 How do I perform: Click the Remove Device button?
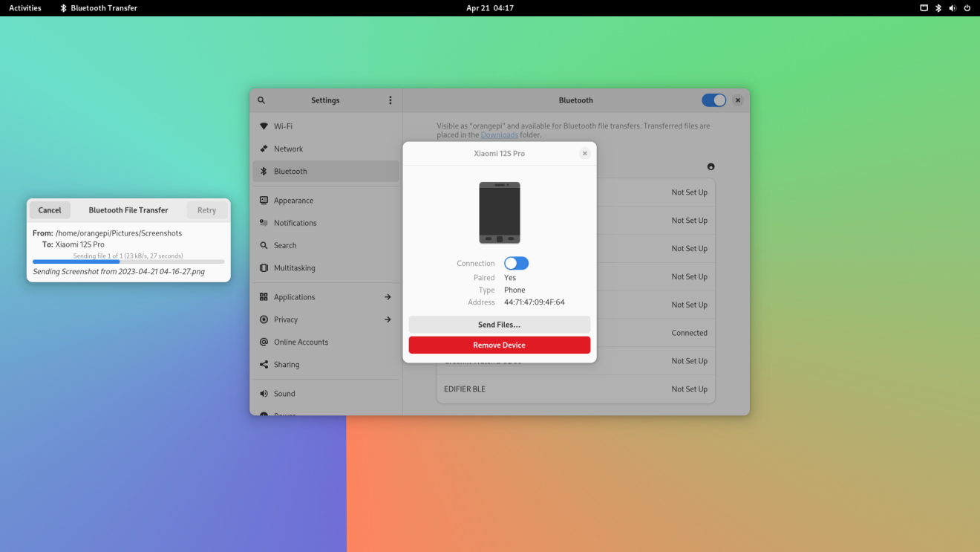(x=500, y=345)
